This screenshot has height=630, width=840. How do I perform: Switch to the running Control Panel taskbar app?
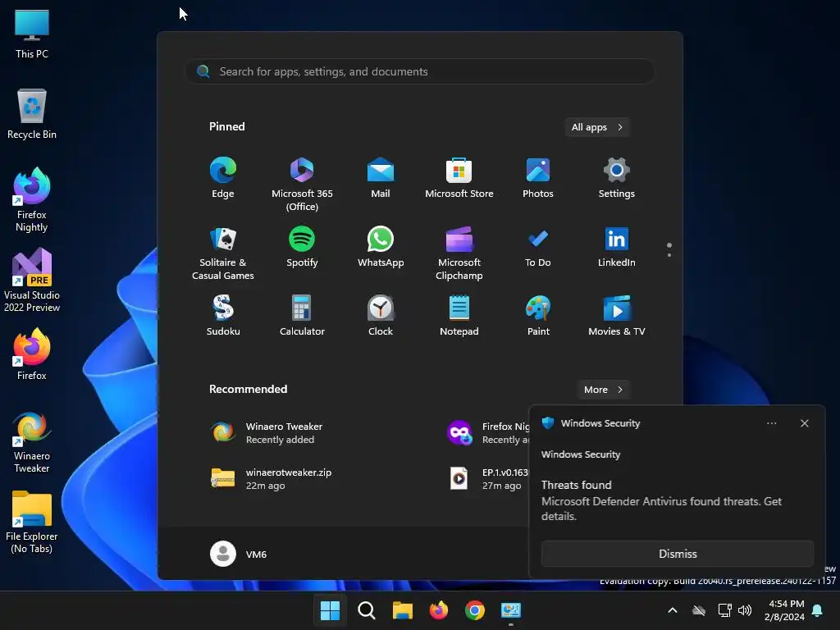(x=511, y=610)
